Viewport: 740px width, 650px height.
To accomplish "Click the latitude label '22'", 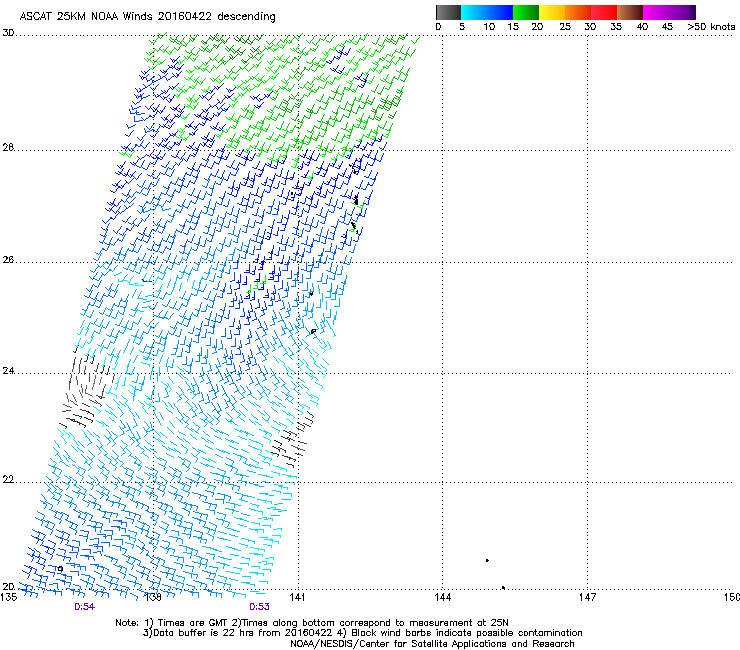I will point(8,480).
